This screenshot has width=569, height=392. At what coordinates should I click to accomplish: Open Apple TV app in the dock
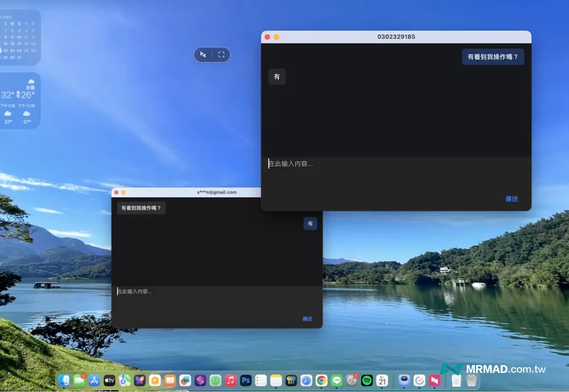pyautogui.click(x=109, y=381)
